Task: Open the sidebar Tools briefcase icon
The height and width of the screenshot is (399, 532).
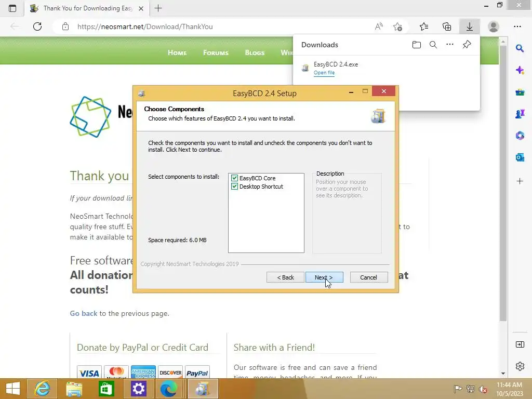Action: (x=520, y=92)
